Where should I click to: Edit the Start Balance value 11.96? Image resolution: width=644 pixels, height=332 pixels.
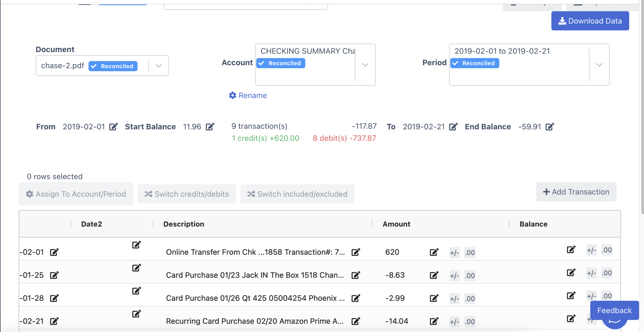coord(210,126)
